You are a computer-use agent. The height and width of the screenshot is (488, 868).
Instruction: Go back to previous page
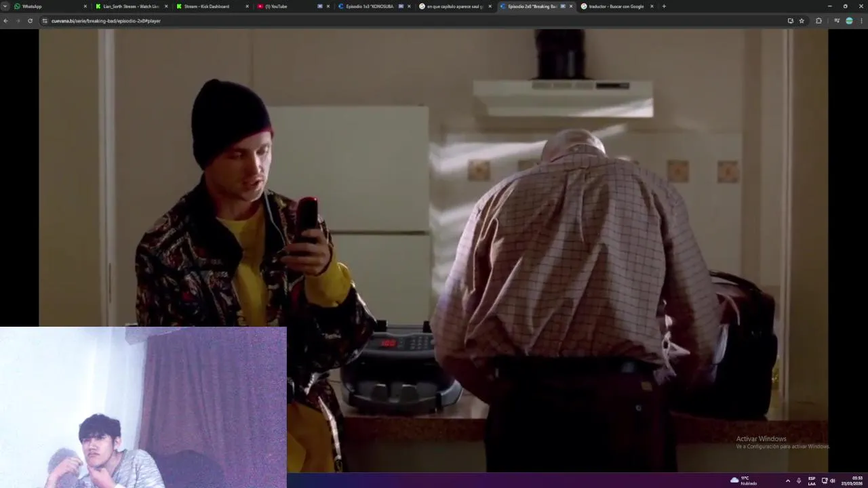click(x=6, y=21)
